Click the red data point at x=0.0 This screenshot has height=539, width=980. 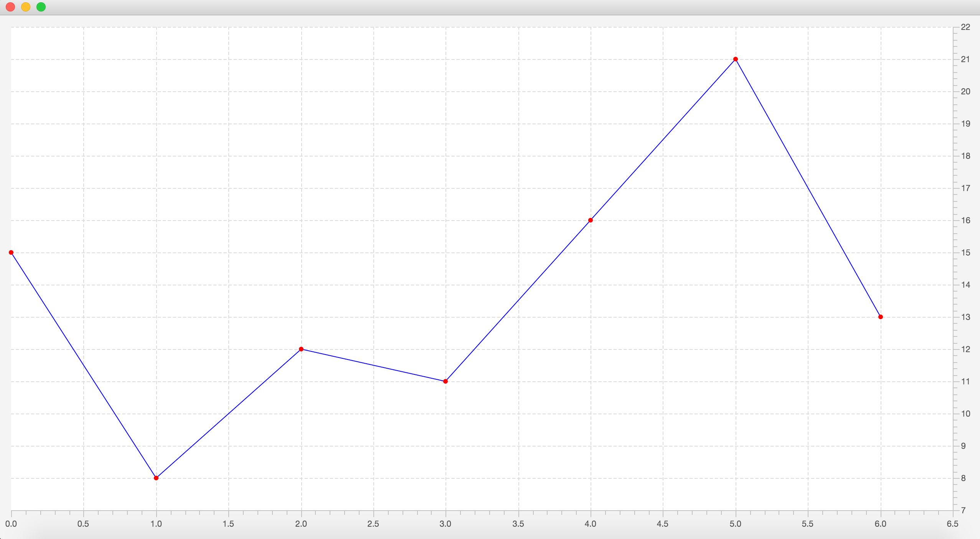pos(11,252)
